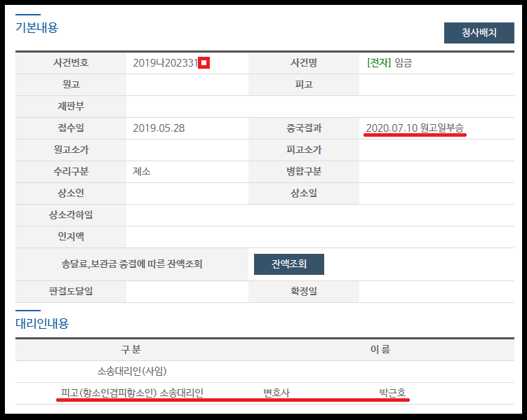Screen dimensions: 527x420
Task: Select the 피고(항소인겸피항소인) 소송대리인 entry
Action: [x=132, y=393]
